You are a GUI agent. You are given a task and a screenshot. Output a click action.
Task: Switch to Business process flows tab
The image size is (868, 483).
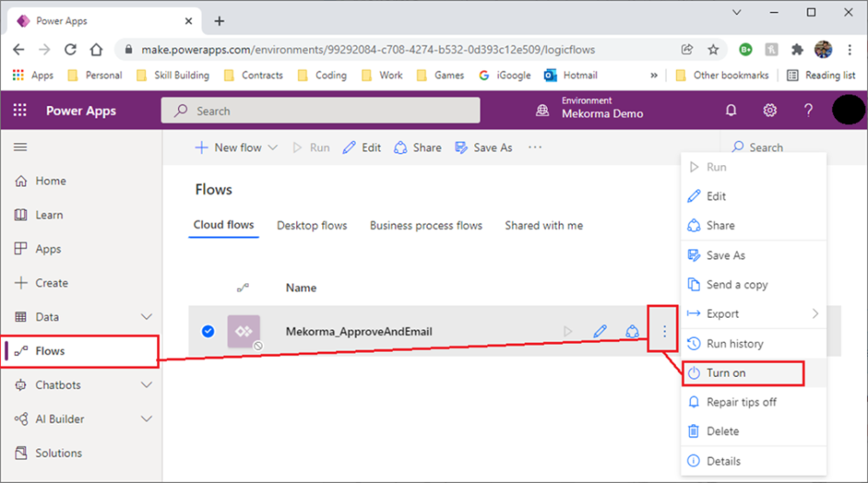coord(425,226)
